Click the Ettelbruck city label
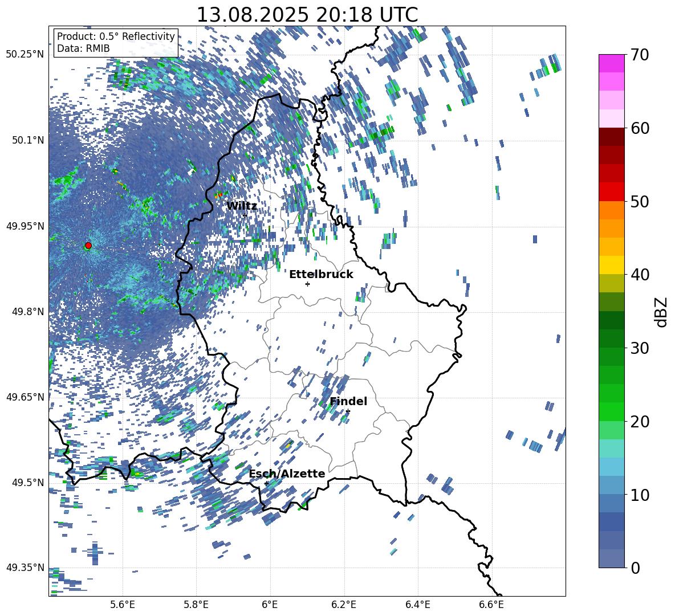This screenshot has width=675, height=616. 321,275
